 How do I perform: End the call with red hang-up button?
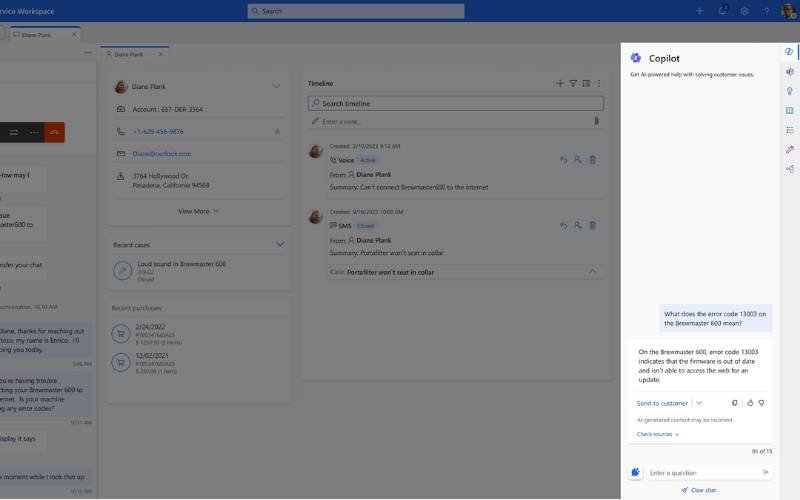click(54, 132)
